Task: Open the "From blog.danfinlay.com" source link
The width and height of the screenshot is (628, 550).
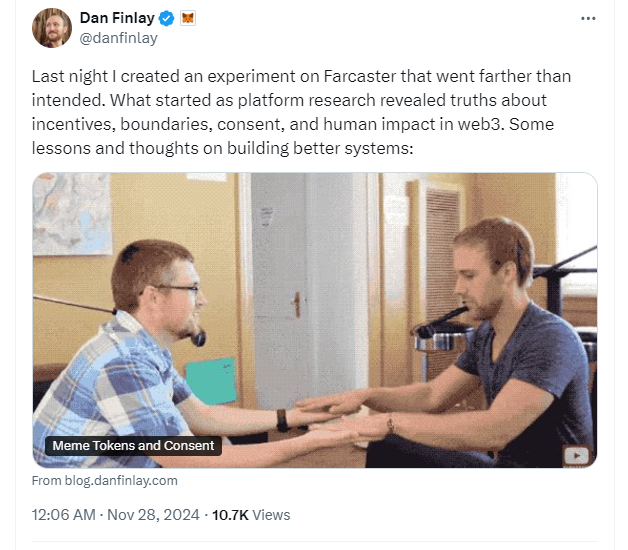Action: pyautogui.click(x=105, y=480)
